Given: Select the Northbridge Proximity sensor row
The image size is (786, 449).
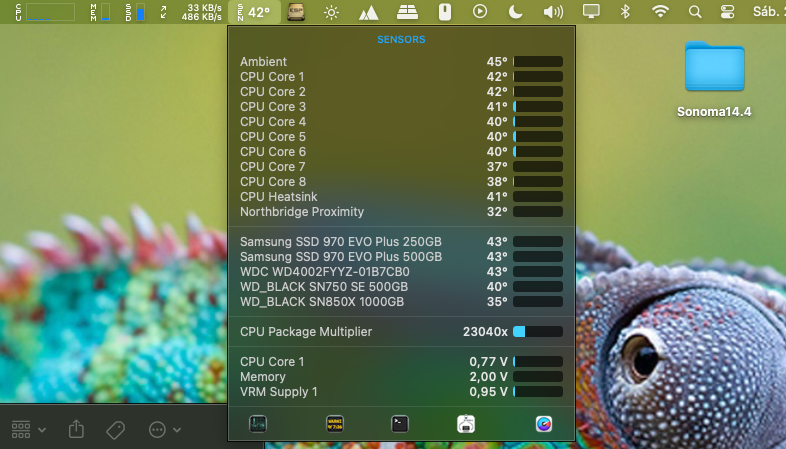Looking at the screenshot, I should click(x=401, y=212).
